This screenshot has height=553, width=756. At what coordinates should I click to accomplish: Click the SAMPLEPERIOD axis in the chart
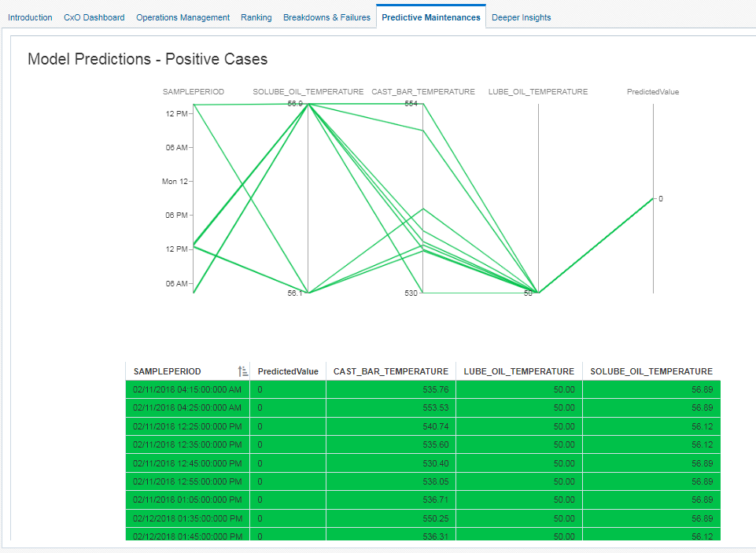pyautogui.click(x=194, y=197)
